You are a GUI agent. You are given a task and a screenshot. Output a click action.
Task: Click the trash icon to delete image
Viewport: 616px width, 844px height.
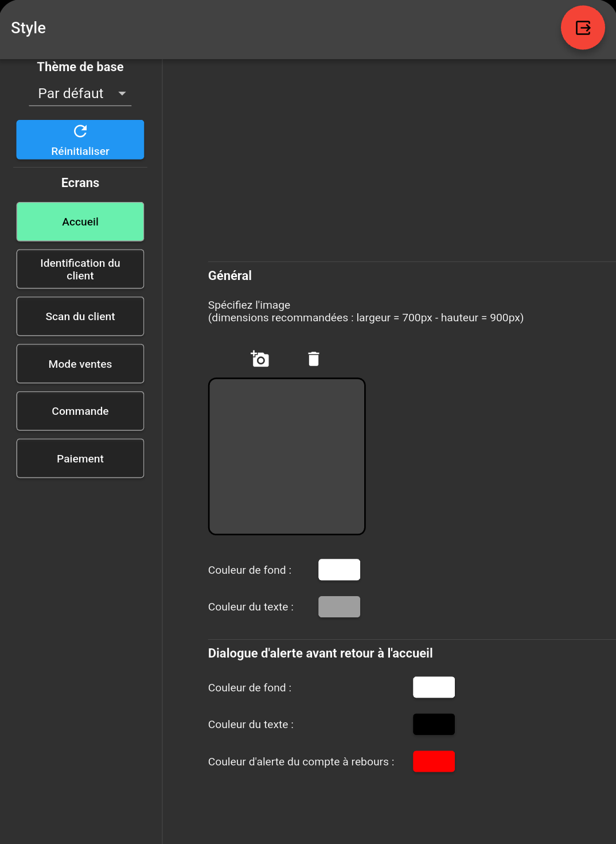point(313,359)
